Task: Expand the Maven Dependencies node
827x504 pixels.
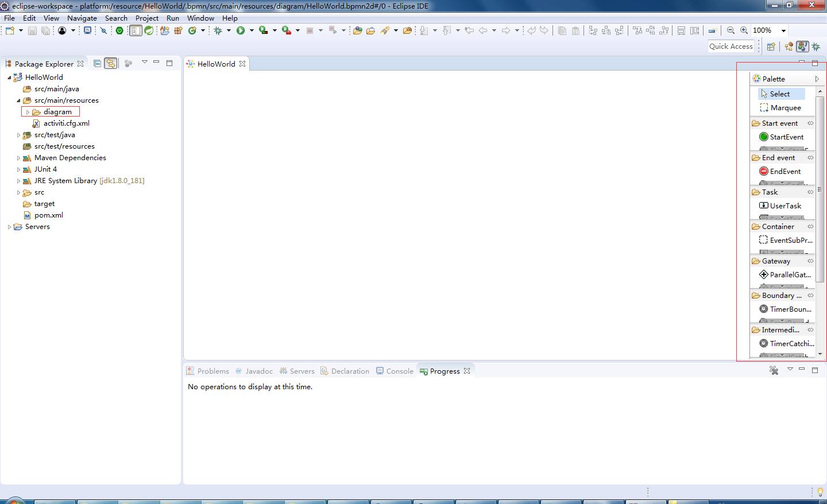Action: point(18,158)
